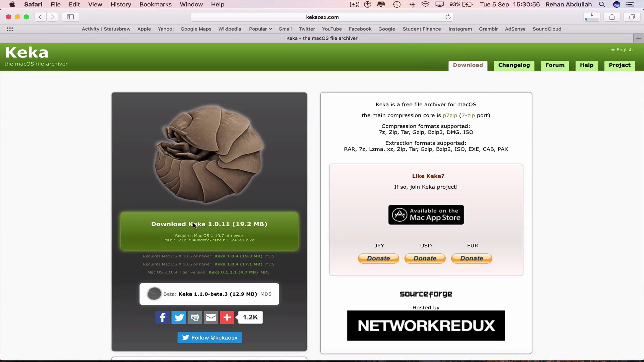
Task: Share via the email envelope icon
Action: 211,317
